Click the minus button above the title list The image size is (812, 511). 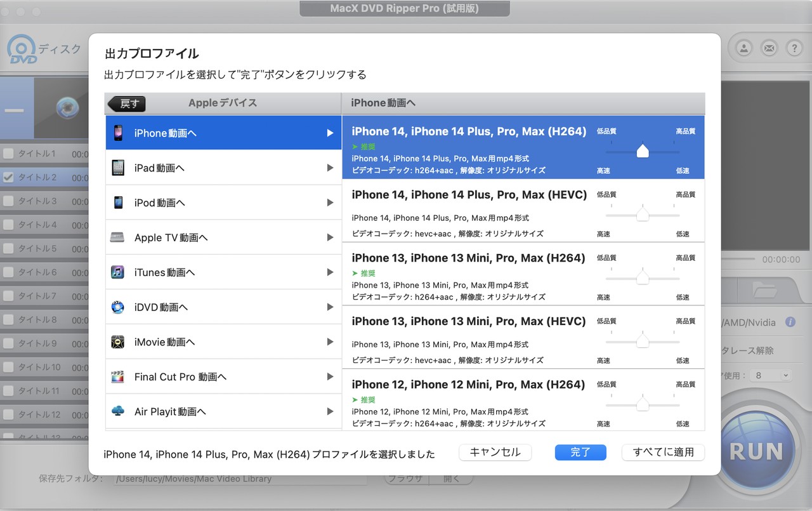click(14, 110)
